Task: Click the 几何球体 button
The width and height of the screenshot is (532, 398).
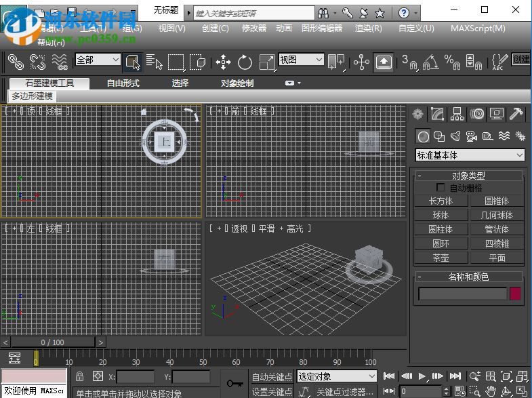Action: click(x=497, y=215)
